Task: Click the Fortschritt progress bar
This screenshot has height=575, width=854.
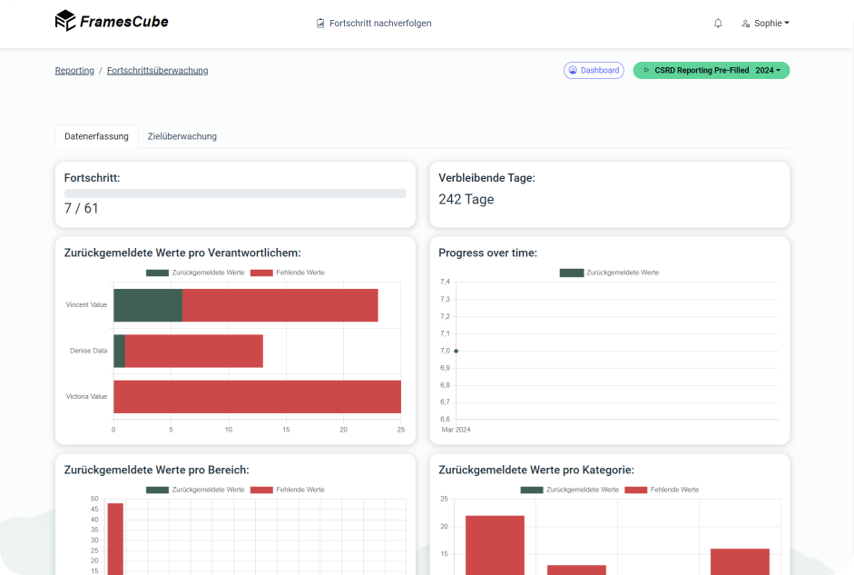Action: 235,193
